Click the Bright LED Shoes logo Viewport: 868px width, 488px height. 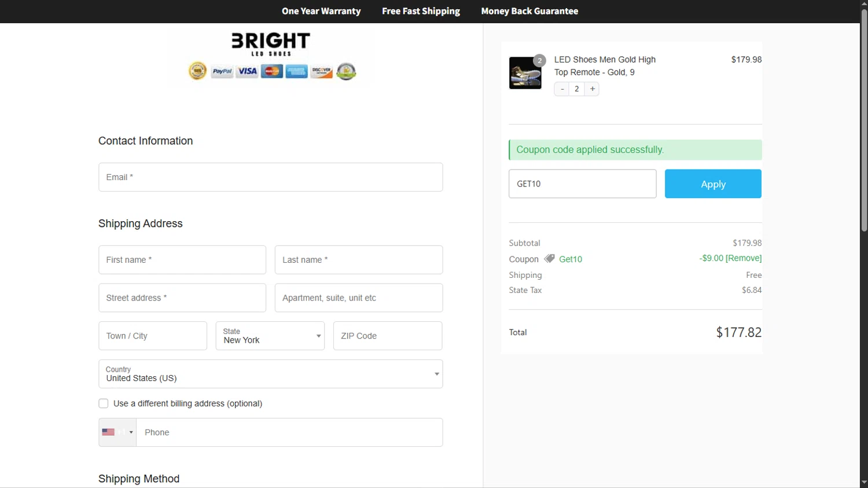coord(271,45)
